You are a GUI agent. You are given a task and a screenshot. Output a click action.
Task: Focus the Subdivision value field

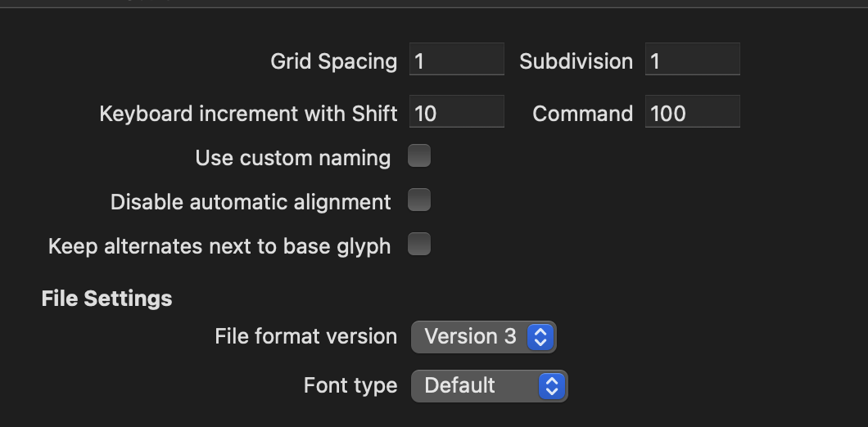point(692,61)
